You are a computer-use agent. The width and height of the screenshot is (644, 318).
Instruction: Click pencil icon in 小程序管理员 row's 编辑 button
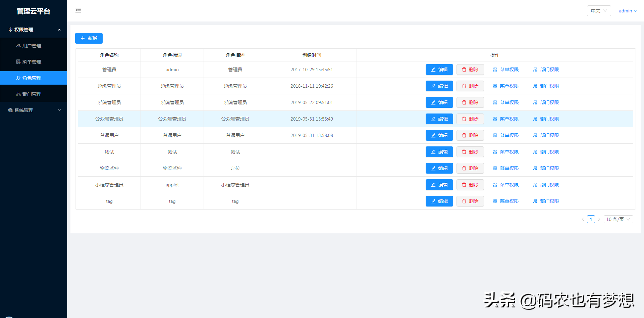coord(433,185)
